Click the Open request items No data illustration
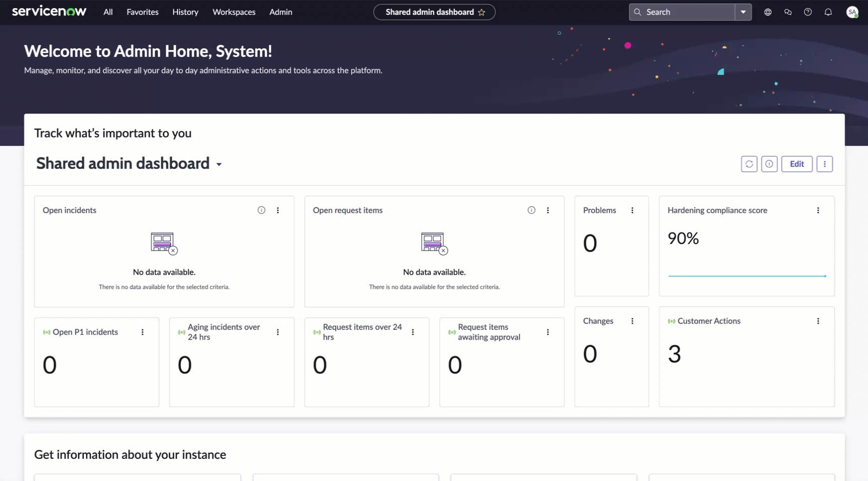 click(435, 244)
